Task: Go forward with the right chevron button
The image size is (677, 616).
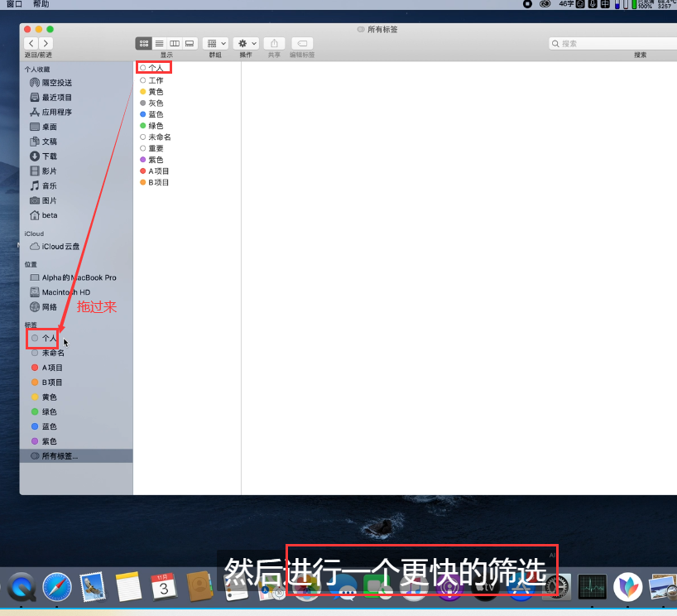Action: pos(46,43)
